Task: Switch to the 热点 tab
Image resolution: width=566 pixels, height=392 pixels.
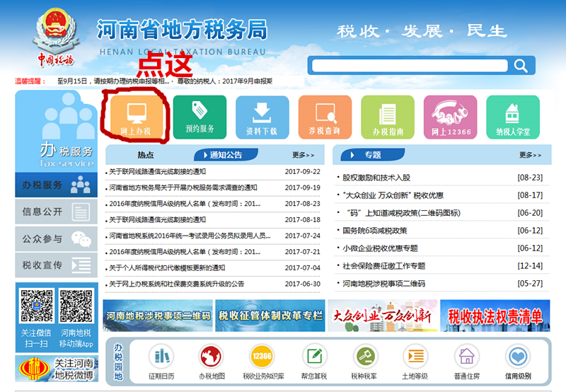Action: pos(146,155)
